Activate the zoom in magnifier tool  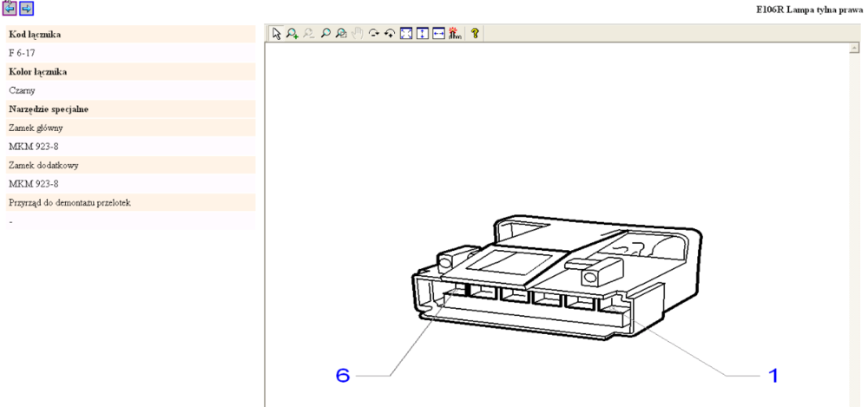coord(293,33)
